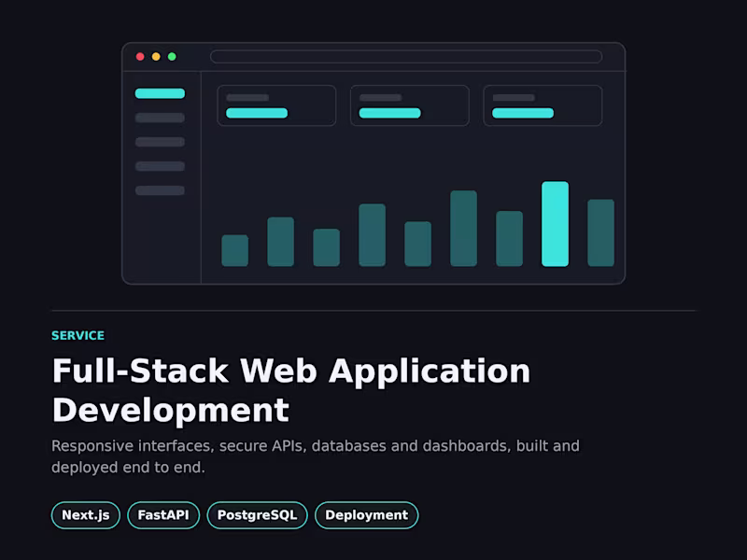747x560 pixels.
Task: Click the red window dot in mockup
Action: tap(140, 57)
